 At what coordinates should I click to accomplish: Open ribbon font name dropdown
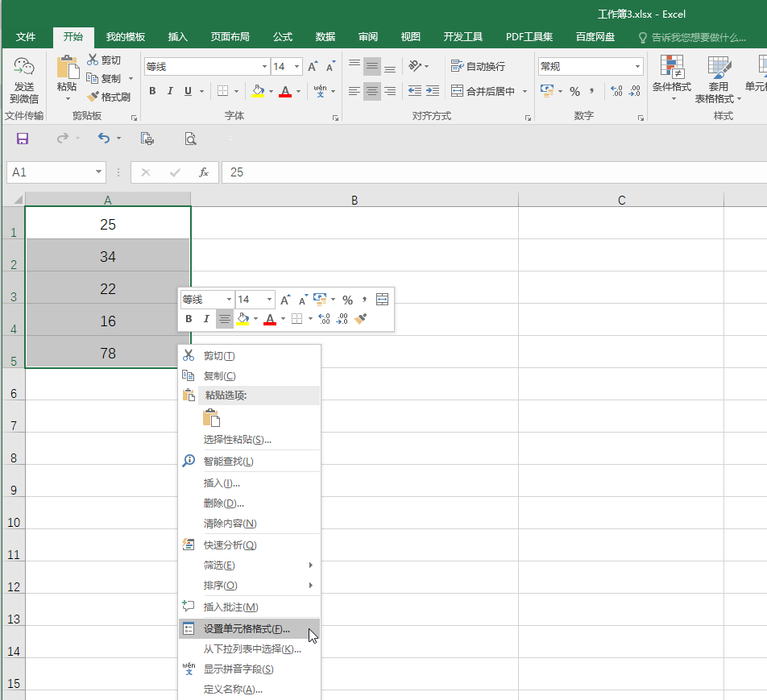click(264, 67)
